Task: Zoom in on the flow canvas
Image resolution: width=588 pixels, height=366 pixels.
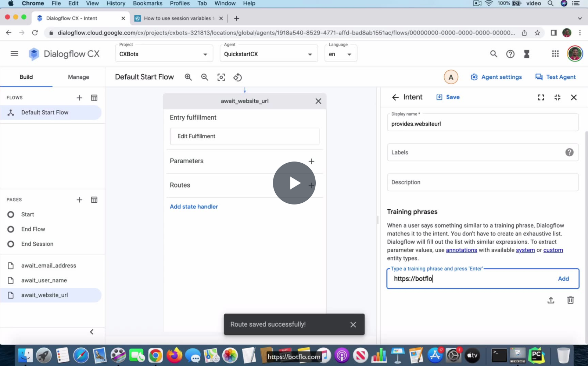Action: [188, 77]
